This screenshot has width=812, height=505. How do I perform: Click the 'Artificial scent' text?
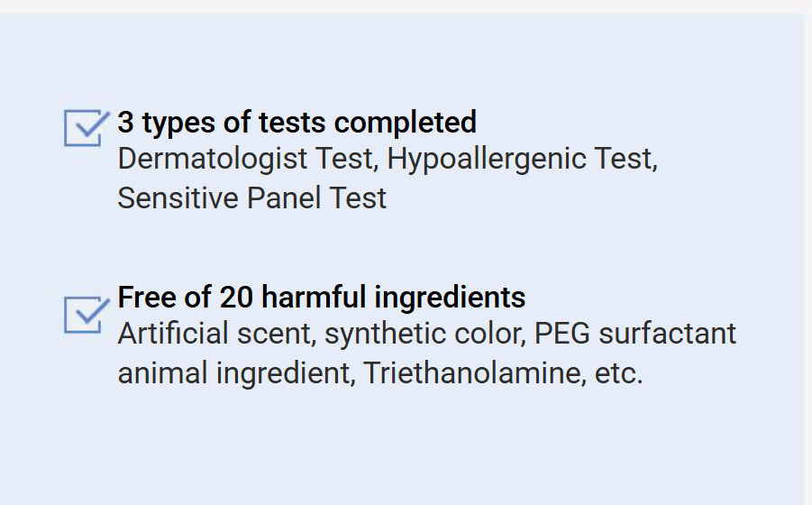click(x=214, y=334)
